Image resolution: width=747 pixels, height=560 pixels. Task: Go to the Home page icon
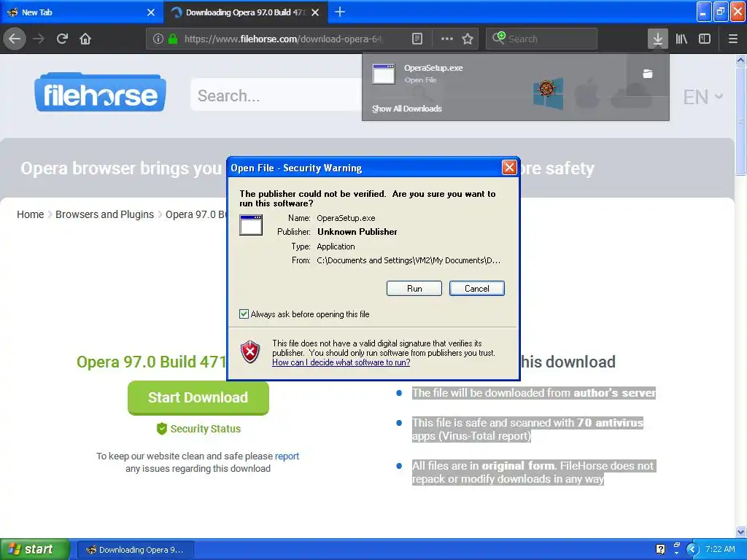[x=85, y=39]
